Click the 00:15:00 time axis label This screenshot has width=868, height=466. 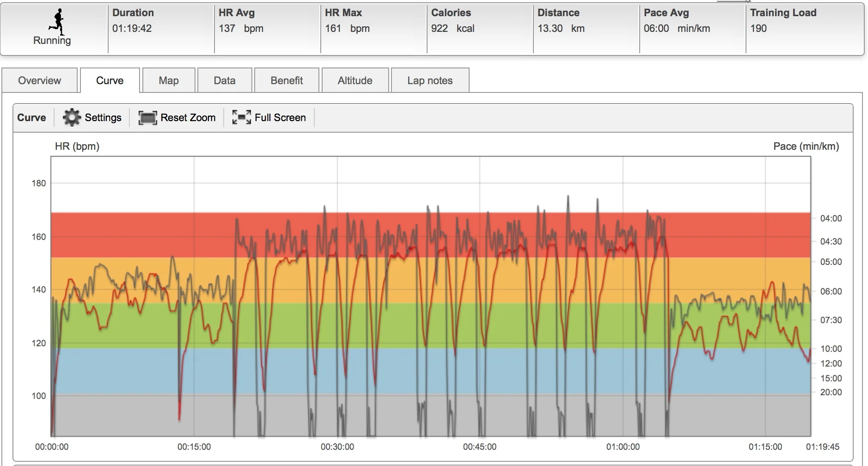194,447
